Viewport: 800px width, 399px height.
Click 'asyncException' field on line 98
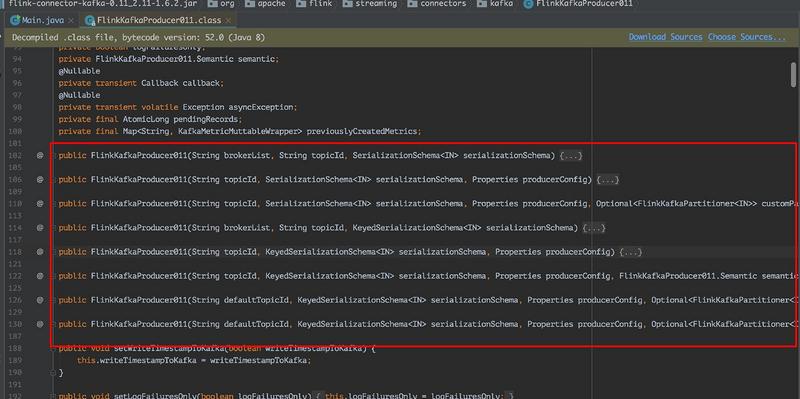point(260,107)
